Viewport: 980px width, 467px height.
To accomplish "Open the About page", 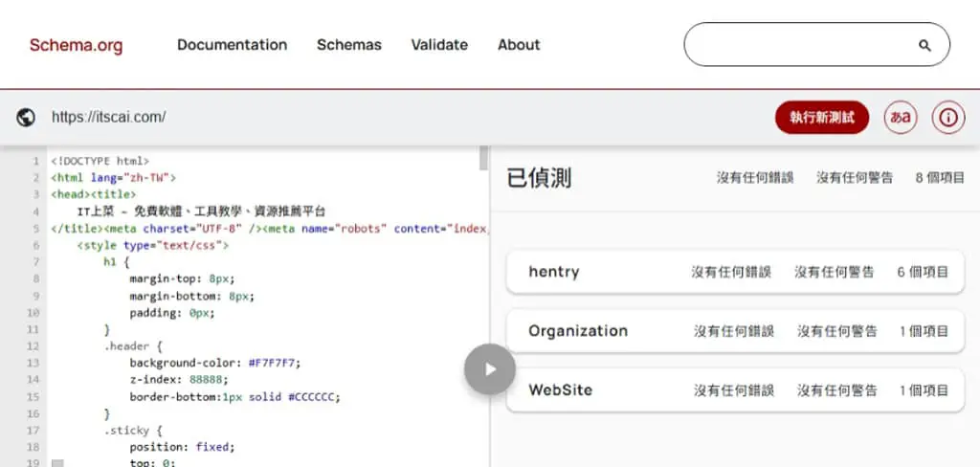I will (x=519, y=45).
